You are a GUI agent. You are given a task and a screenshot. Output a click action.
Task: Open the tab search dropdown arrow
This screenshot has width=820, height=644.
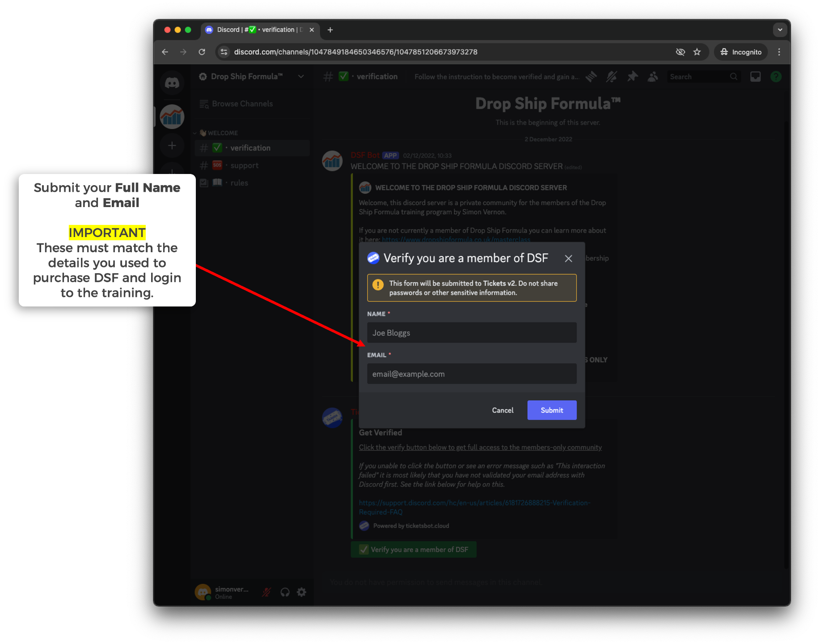click(x=780, y=30)
